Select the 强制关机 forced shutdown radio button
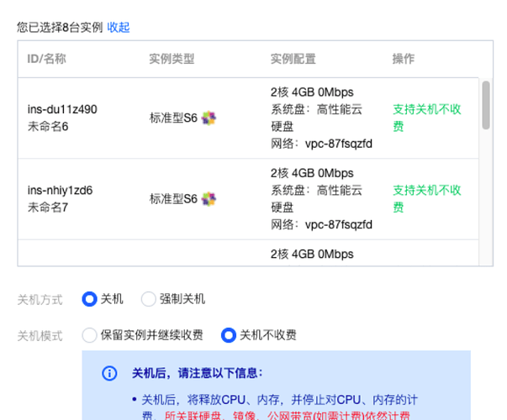This screenshot has width=507, height=420. pos(149,299)
